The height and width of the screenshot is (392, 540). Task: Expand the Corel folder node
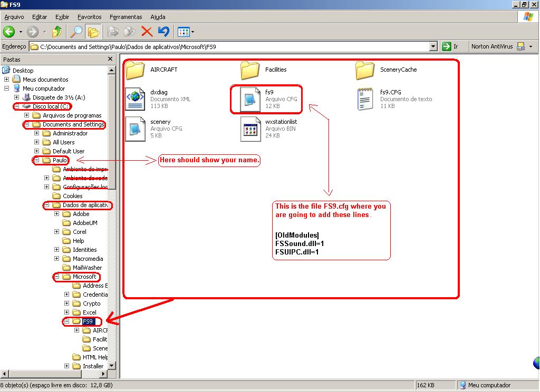click(x=57, y=232)
